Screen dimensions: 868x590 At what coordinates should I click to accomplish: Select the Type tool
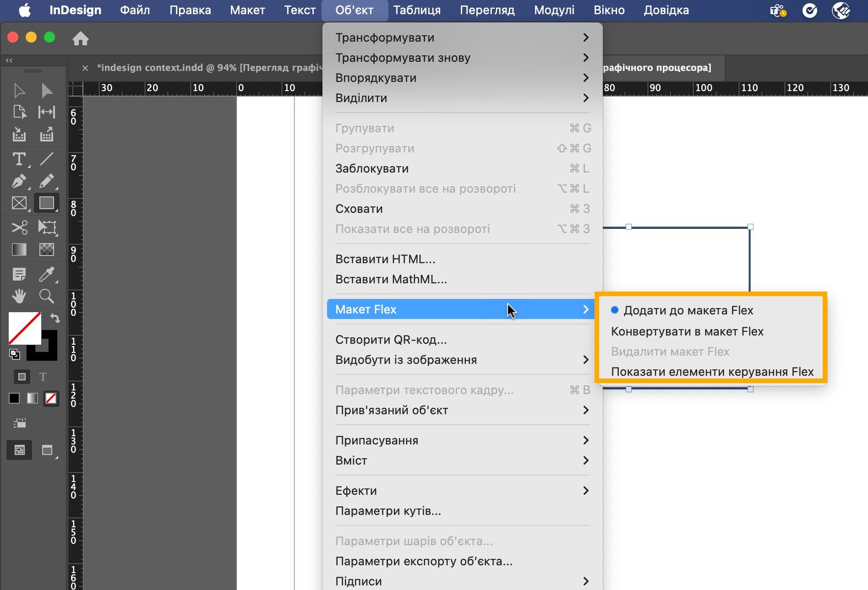point(19,159)
